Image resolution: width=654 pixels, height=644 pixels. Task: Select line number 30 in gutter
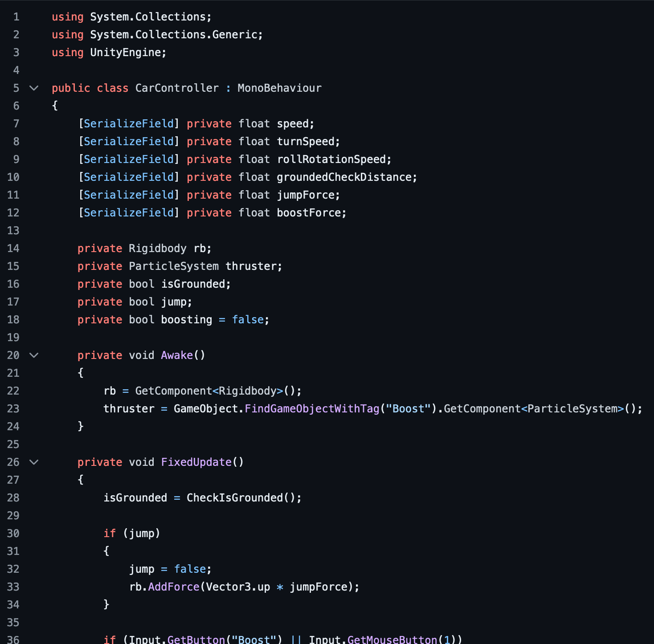pyautogui.click(x=13, y=534)
